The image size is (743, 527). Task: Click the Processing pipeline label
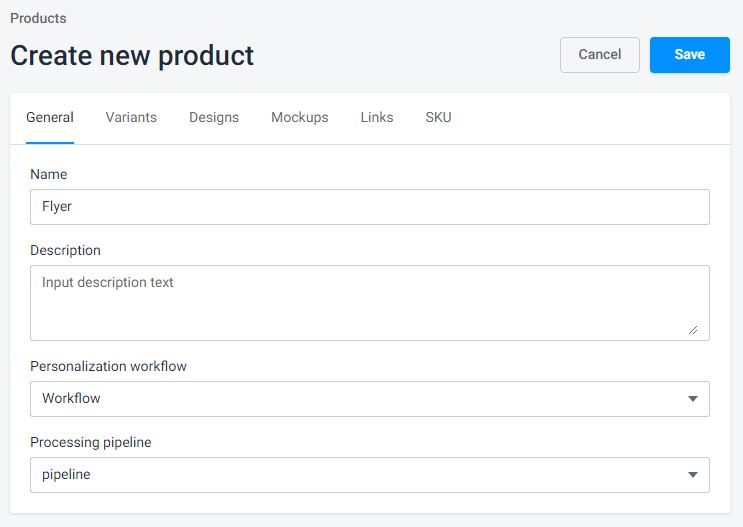[91, 442]
